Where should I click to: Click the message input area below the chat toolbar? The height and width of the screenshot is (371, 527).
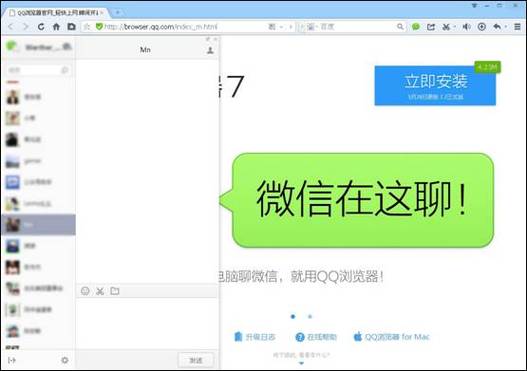point(147,324)
